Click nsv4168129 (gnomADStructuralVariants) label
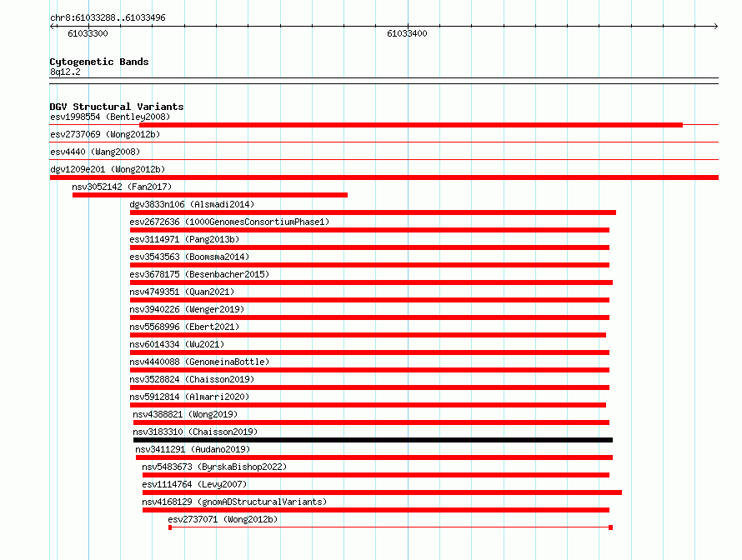 point(234,502)
